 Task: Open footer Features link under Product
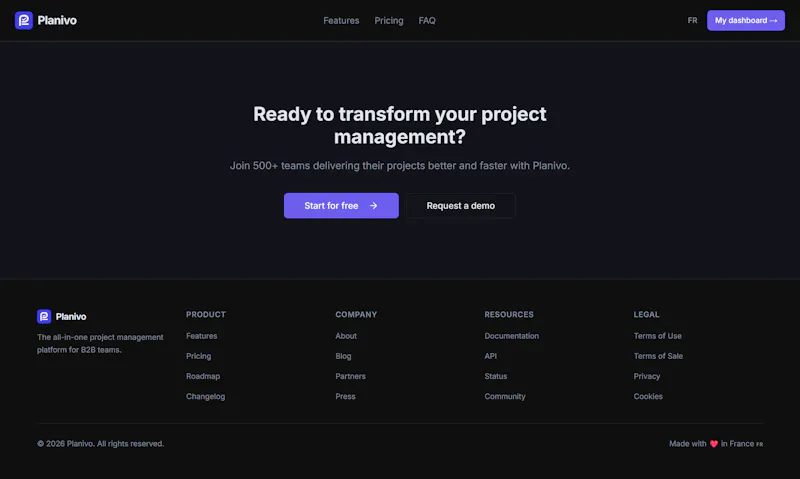coord(202,336)
